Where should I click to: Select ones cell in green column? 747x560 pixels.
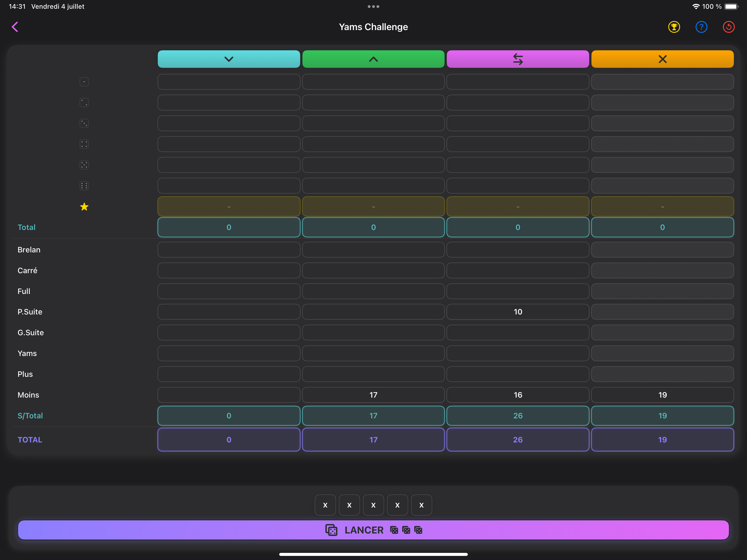[373, 82]
